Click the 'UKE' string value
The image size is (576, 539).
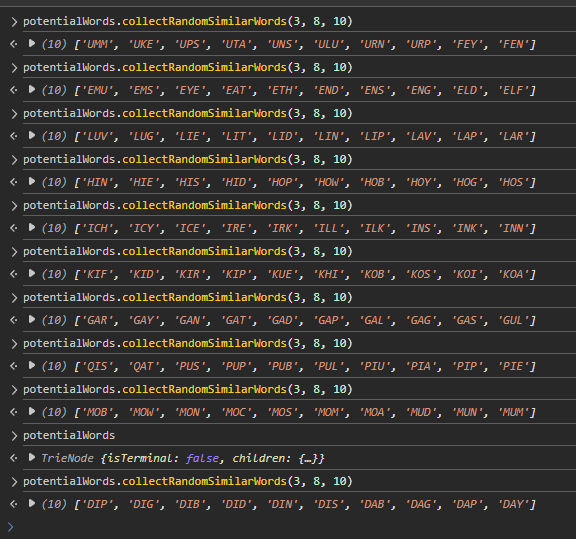pos(144,44)
